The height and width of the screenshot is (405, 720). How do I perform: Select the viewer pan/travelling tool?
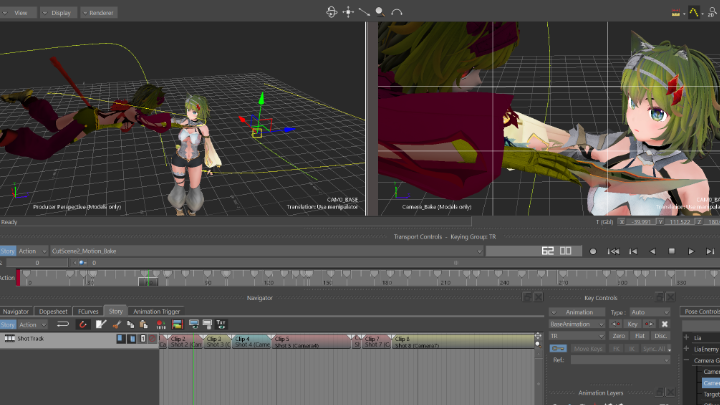pyautogui.click(x=348, y=12)
